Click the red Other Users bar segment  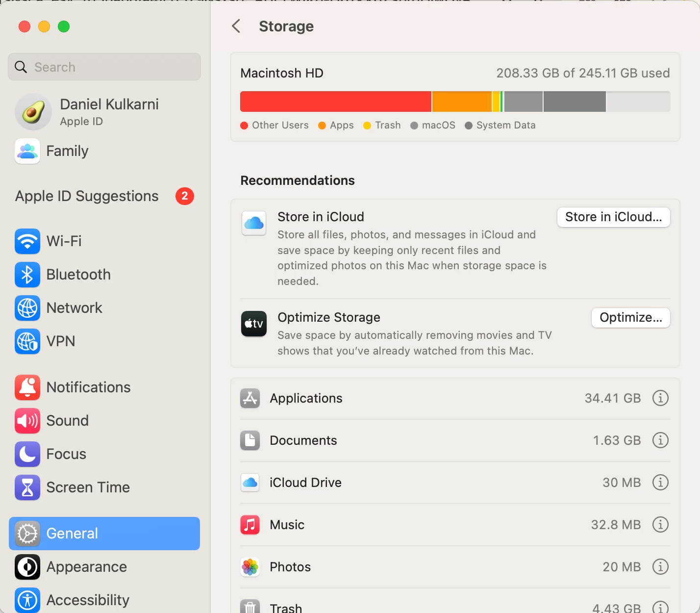point(336,102)
